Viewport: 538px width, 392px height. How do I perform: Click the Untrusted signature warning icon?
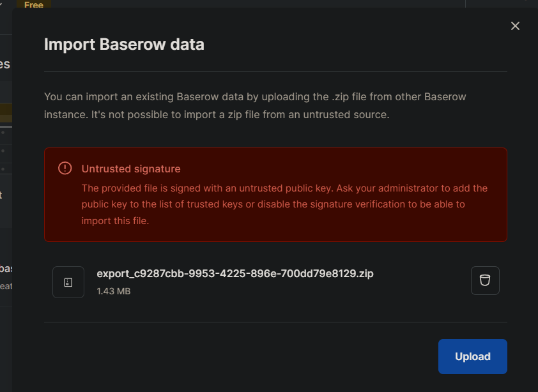tap(65, 168)
